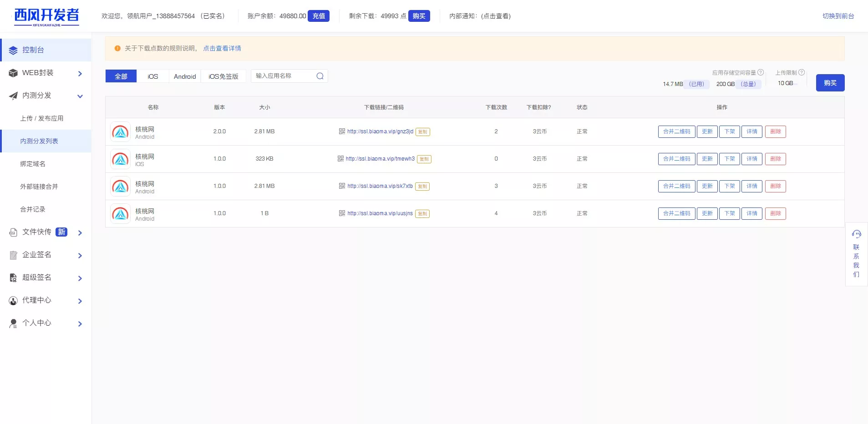
Task: Click the help icon beside 应用存储空间容量
Action: click(761, 72)
